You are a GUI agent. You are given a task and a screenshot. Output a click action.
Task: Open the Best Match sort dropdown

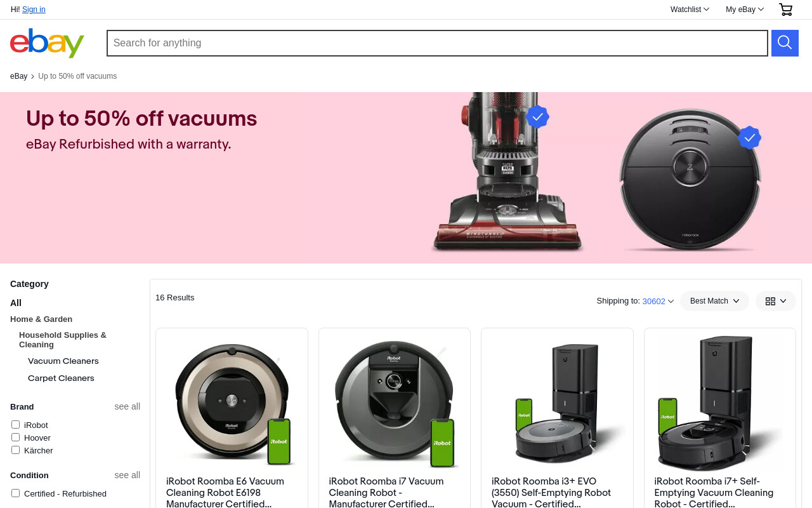coord(714,301)
